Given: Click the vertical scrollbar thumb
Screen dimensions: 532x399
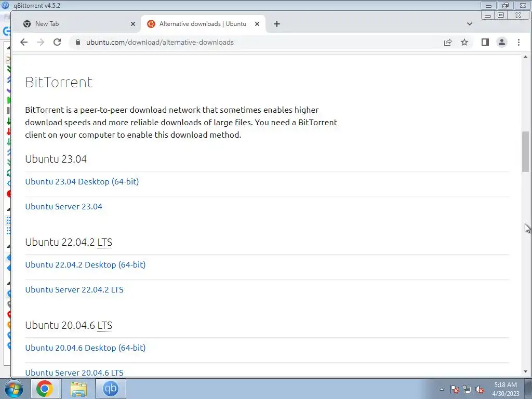Looking at the screenshot, I should [x=526, y=151].
